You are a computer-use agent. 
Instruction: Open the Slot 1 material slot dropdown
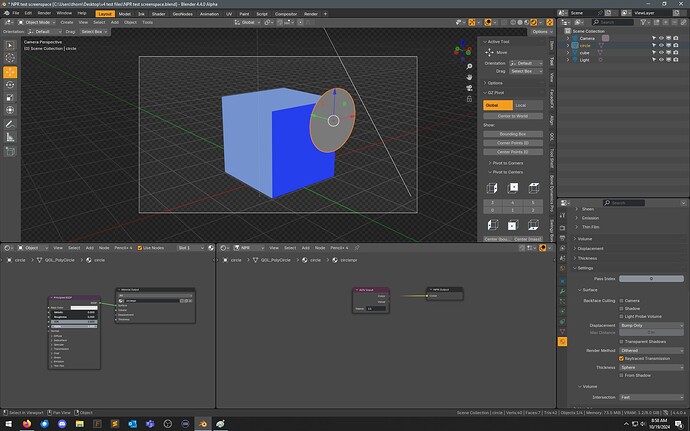click(191, 248)
